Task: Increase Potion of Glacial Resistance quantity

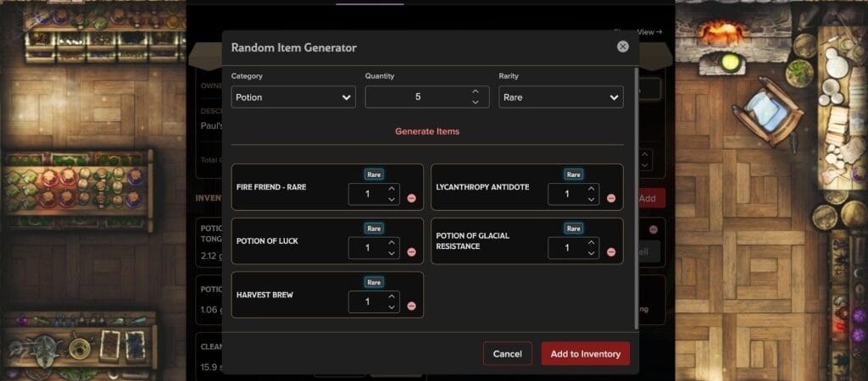Action: [591, 242]
